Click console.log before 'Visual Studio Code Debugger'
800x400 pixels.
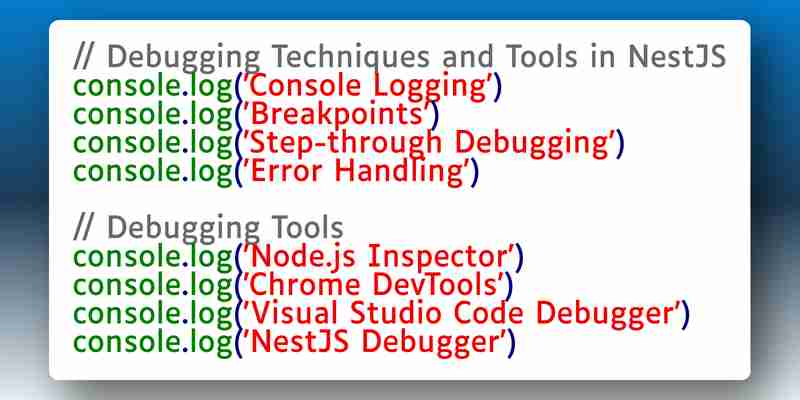153,314
